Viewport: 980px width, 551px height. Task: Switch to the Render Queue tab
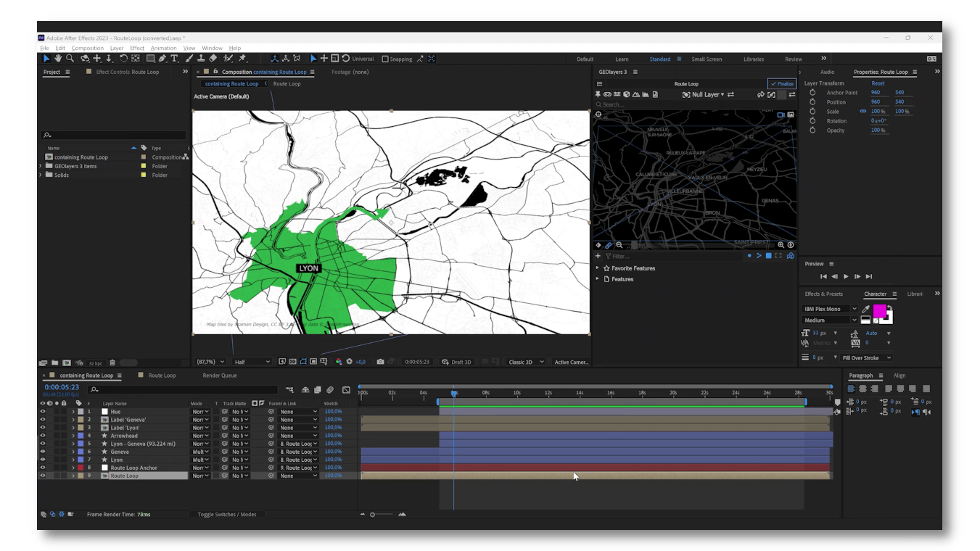tap(220, 376)
